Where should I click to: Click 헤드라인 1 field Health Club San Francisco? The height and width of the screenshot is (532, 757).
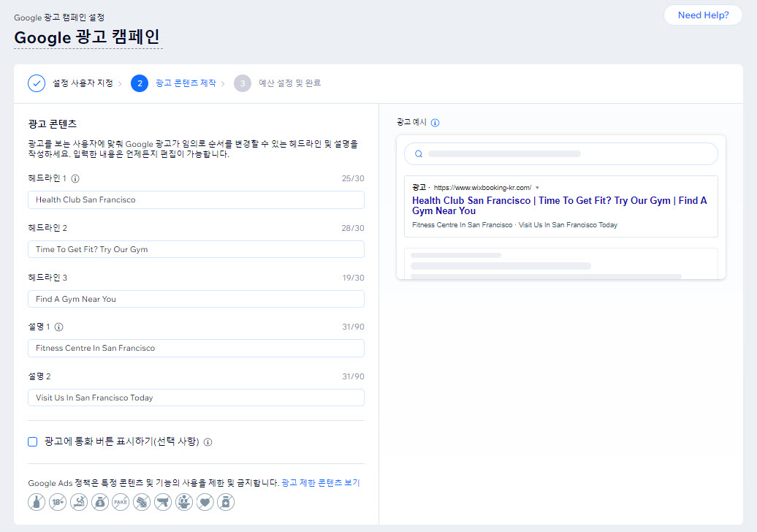coord(196,199)
